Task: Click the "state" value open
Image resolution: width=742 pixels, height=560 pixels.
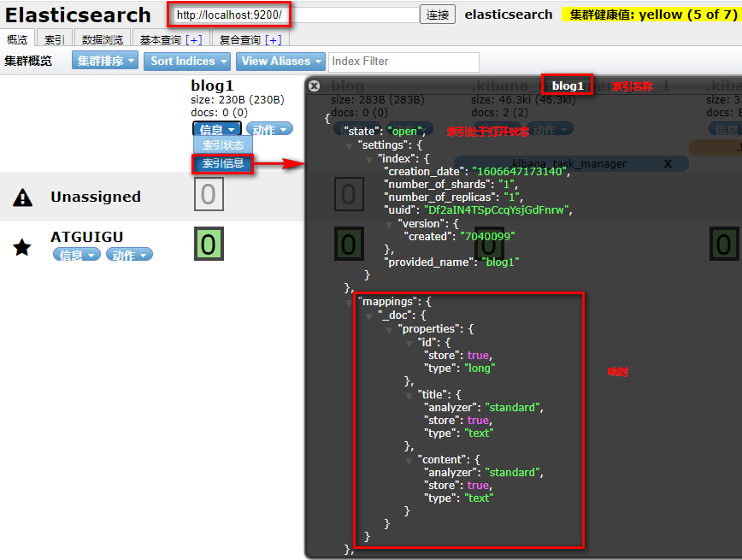Action: pos(405,132)
